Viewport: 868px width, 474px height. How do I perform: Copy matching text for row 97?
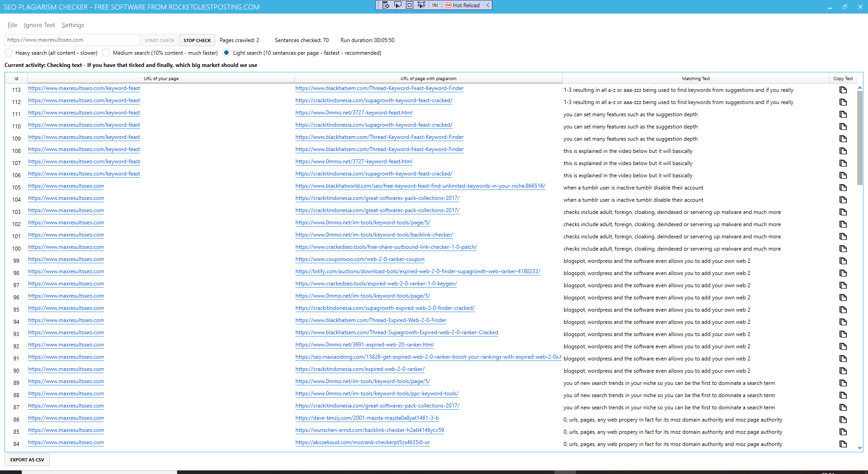pos(843,285)
